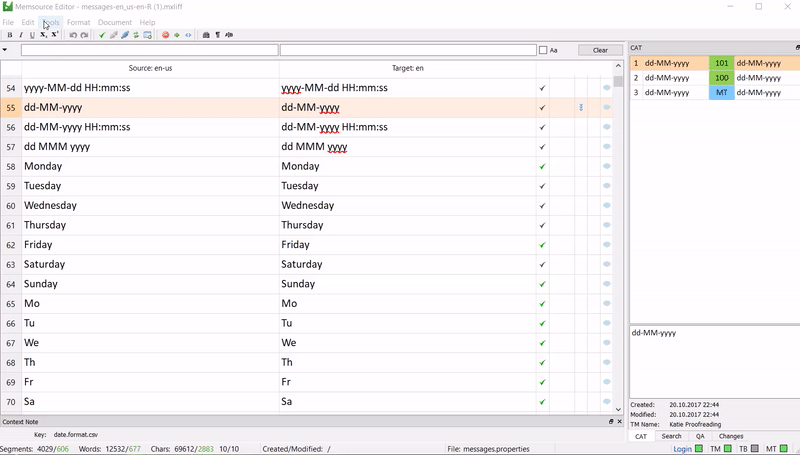
Task: Open the Document menu
Action: 115,22
